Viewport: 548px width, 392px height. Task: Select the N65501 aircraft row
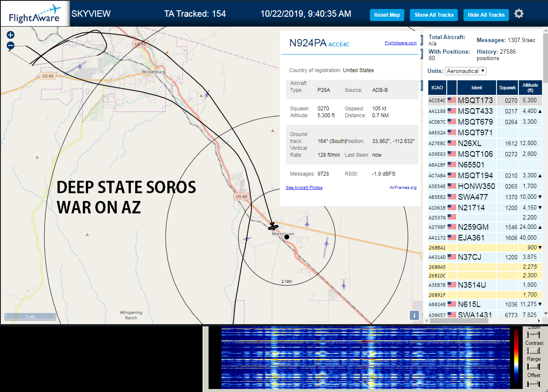pyautogui.click(x=485, y=165)
